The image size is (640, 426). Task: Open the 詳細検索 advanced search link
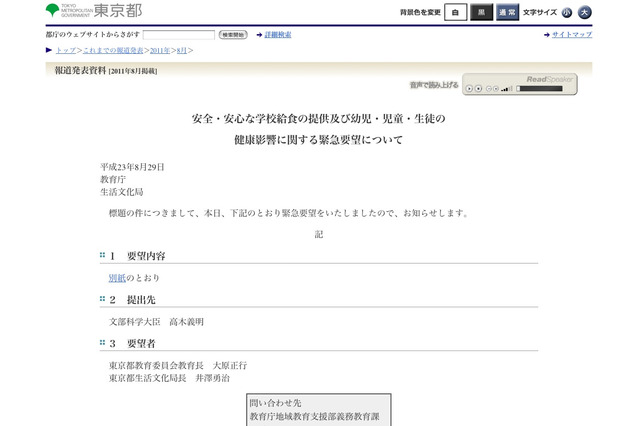[x=278, y=35]
